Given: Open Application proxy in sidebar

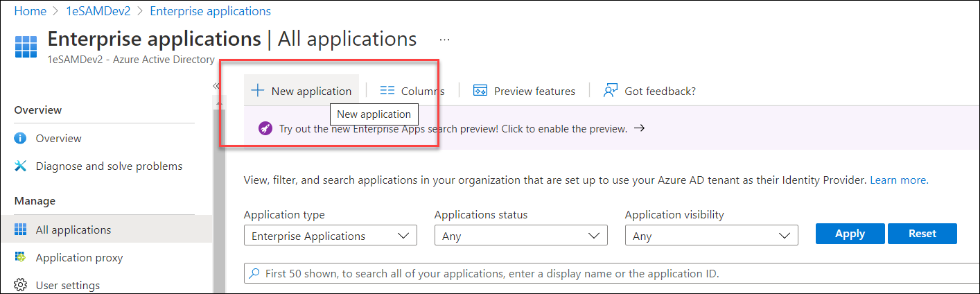Looking at the screenshot, I should tap(79, 257).
